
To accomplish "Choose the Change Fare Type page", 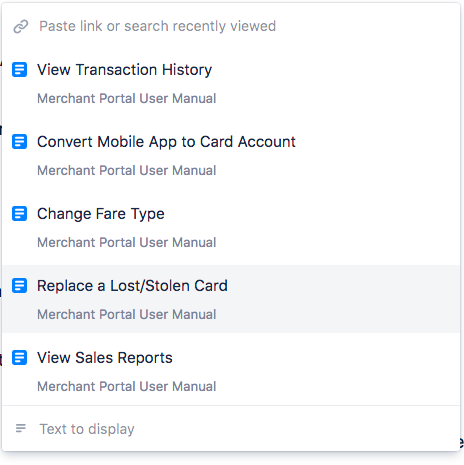I will point(231,227).
